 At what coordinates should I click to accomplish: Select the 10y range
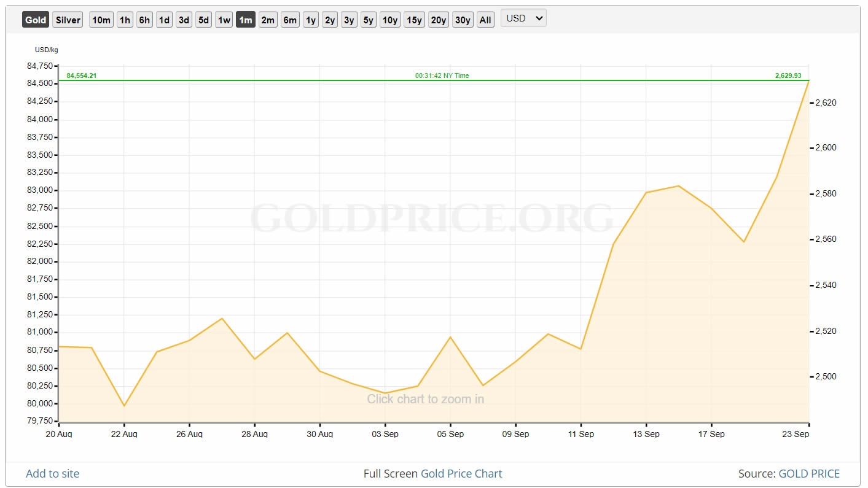[x=390, y=20]
